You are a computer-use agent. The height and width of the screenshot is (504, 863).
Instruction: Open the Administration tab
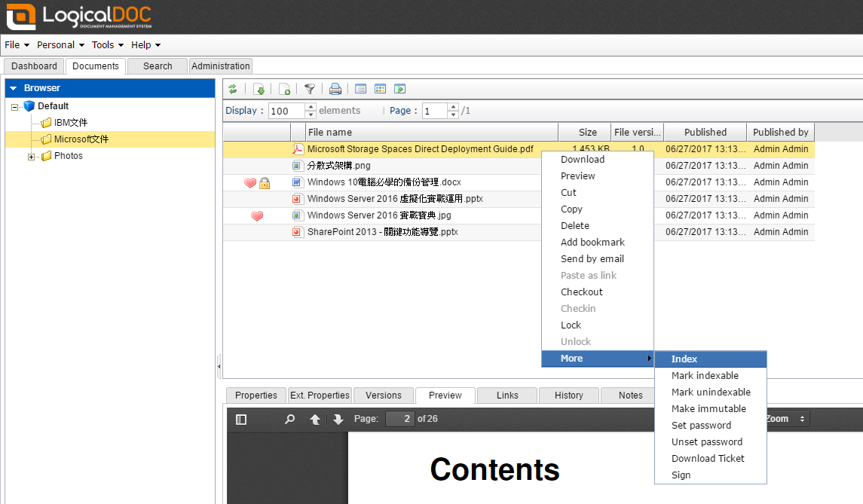coord(221,66)
